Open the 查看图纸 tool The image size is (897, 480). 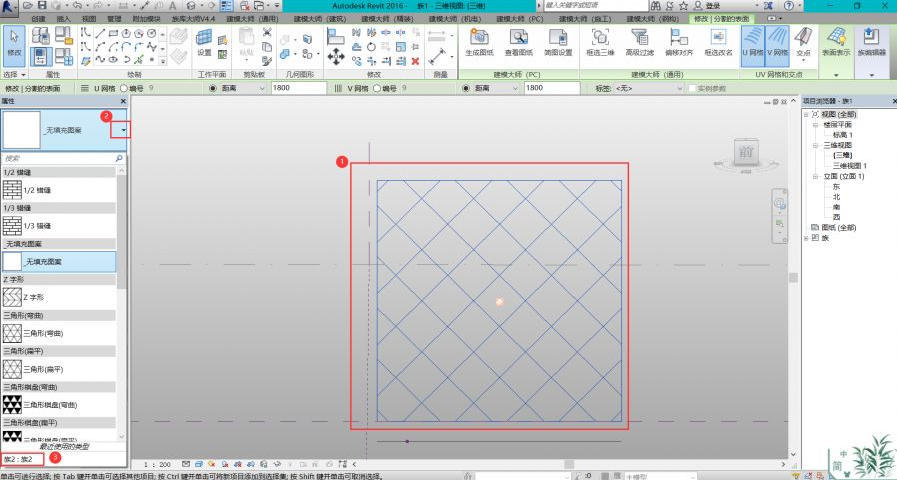click(519, 43)
